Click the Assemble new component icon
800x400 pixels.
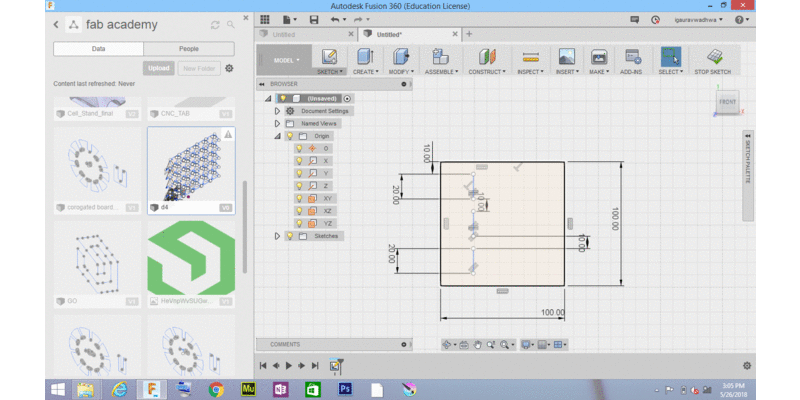(x=440, y=57)
